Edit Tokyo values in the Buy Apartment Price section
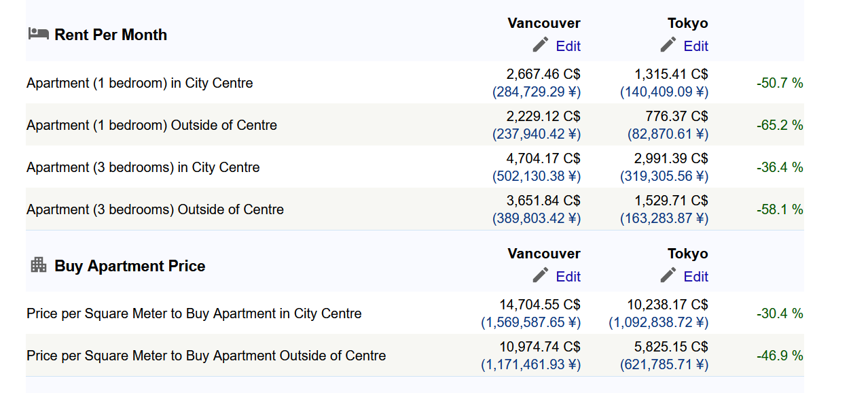Image resolution: width=868 pixels, height=393 pixels. 695,277
